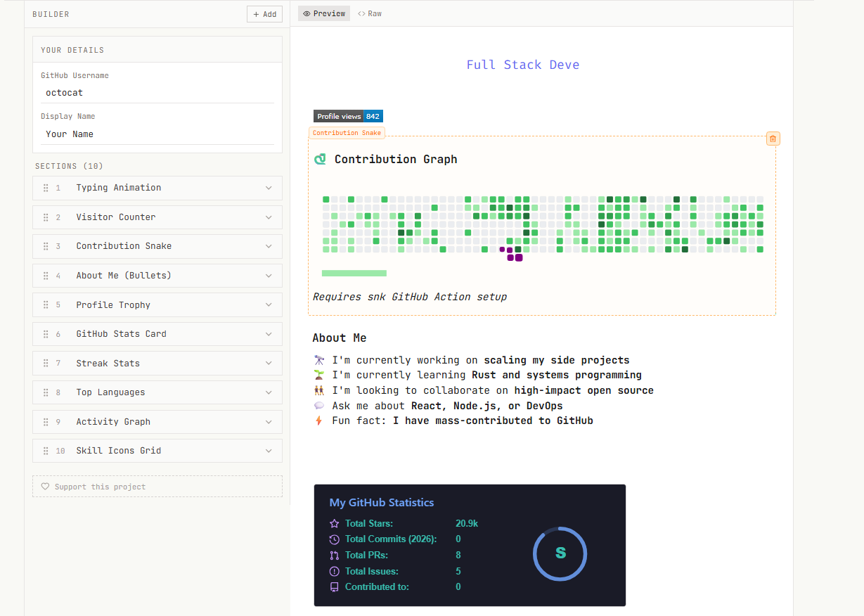Image resolution: width=864 pixels, height=616 pixels.
Task: Grab drag handle of Top Languages section
Action: click(x=46, y=392)
